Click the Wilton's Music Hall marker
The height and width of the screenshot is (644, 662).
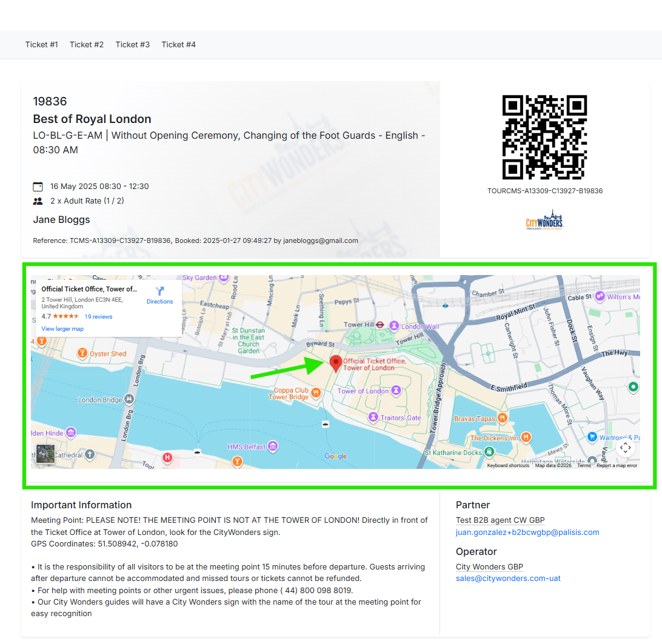click(x=600, y=296)
